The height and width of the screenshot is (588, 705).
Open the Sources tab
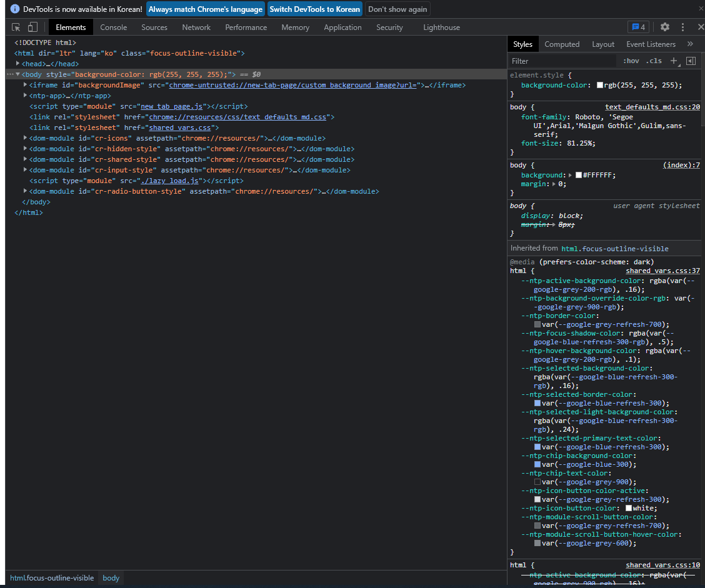tap(154, 27)
